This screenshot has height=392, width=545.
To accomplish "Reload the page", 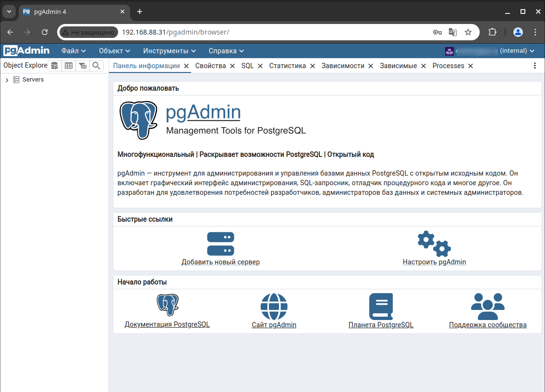I will (x=45, y=32).
